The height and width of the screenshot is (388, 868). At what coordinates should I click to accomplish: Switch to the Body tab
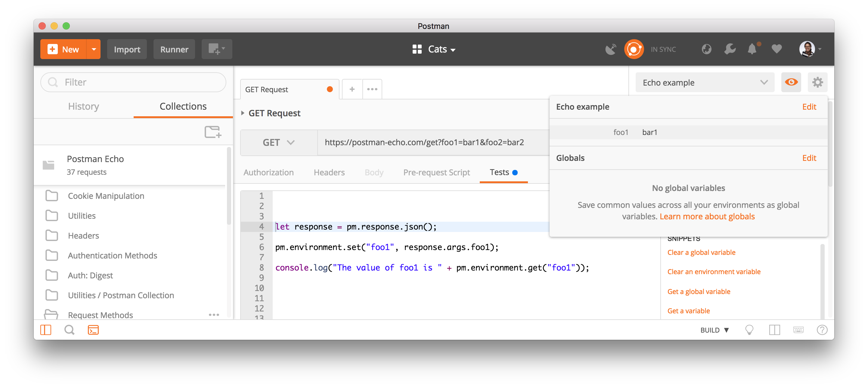(x=374, y=172)
